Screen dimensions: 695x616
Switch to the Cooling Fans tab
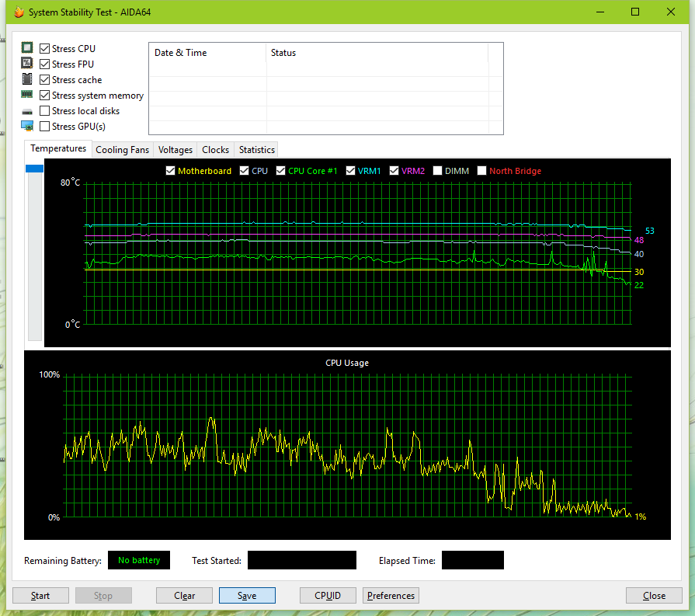(123, 150)
